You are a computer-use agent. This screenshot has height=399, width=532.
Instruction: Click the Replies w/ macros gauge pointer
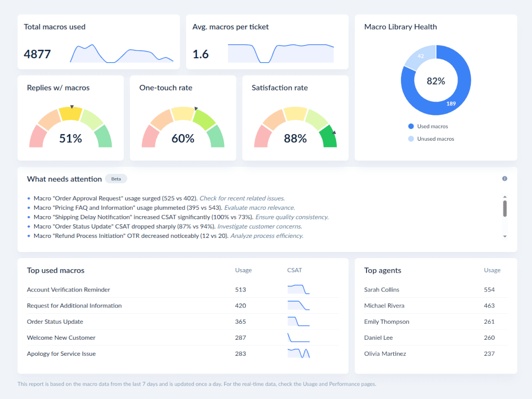(71, 105)
